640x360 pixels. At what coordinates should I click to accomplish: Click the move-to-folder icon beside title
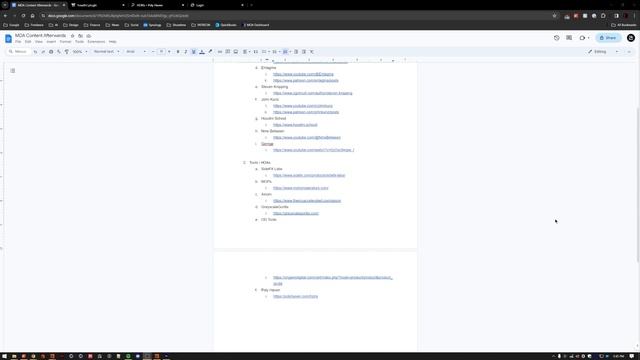click(x=80, y=36)
